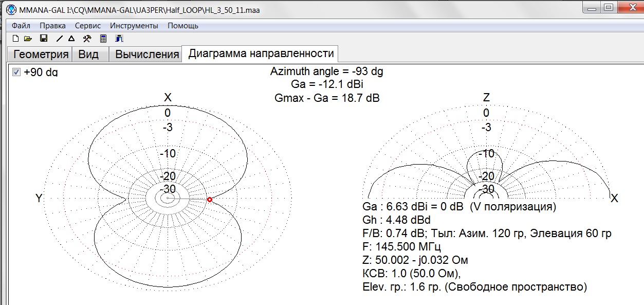Click the MMANA-GAL application icon in title bar
Image resolution: width=644 pixels, height=305 pixels.
tap(10, 10)
